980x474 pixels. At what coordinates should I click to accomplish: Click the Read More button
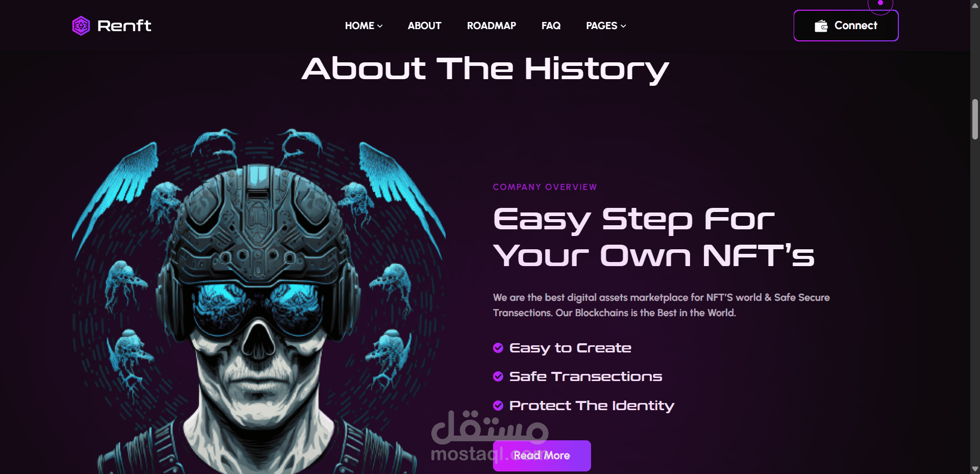542,456
